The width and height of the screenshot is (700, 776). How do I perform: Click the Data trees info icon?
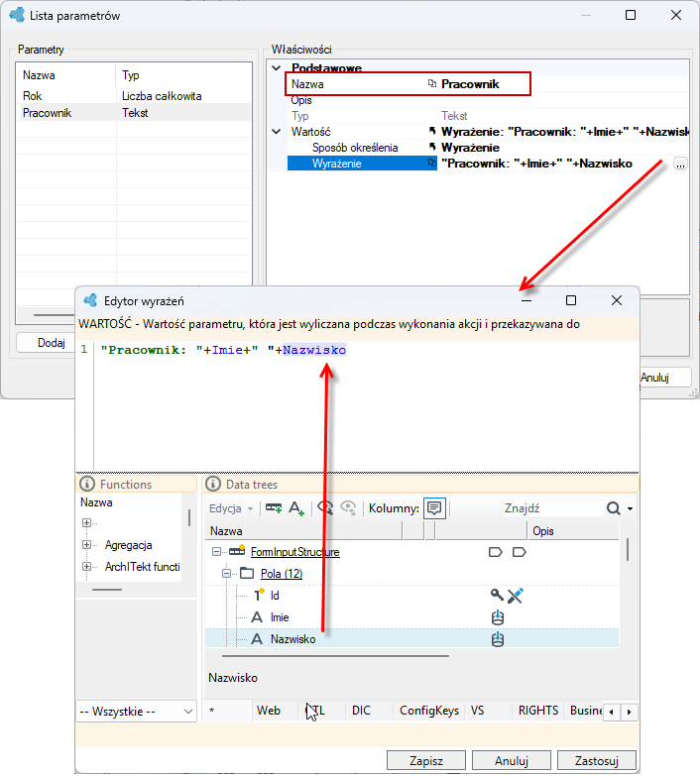tap(213, 484)
